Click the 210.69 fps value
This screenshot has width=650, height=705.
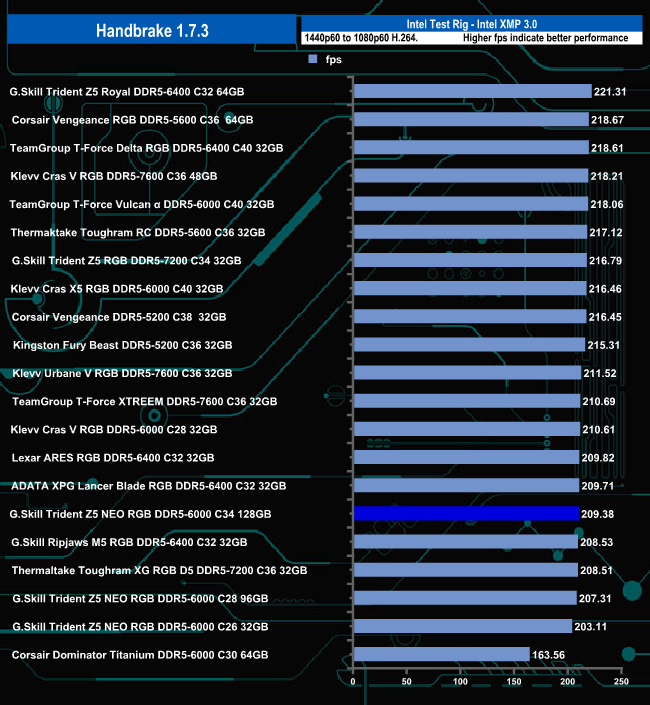[x=599, y=402]
